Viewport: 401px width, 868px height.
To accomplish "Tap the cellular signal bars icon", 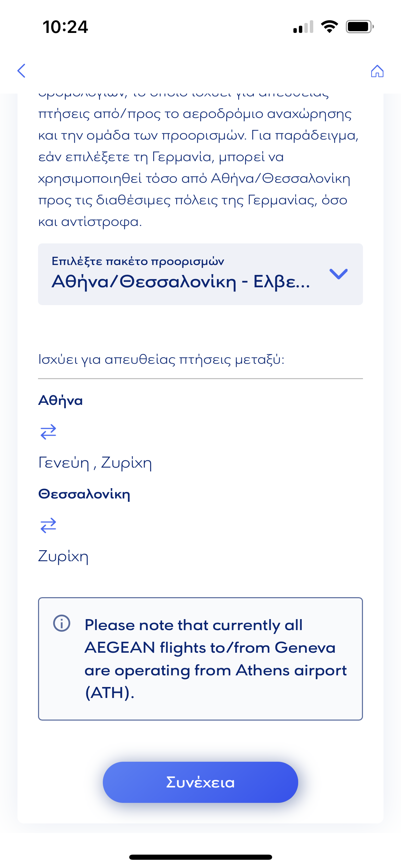I will 303,27.
